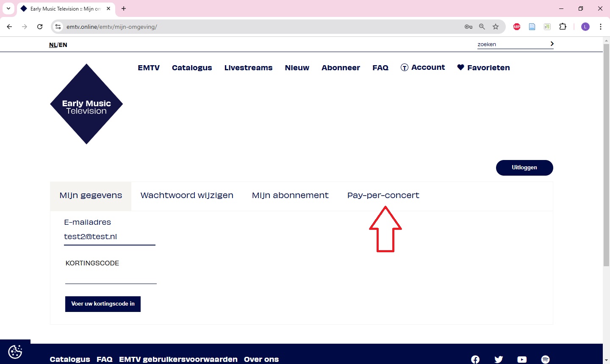610x364 pixels.
Task: Open the Chrome three-dot menu
Action: click(600, 27)
